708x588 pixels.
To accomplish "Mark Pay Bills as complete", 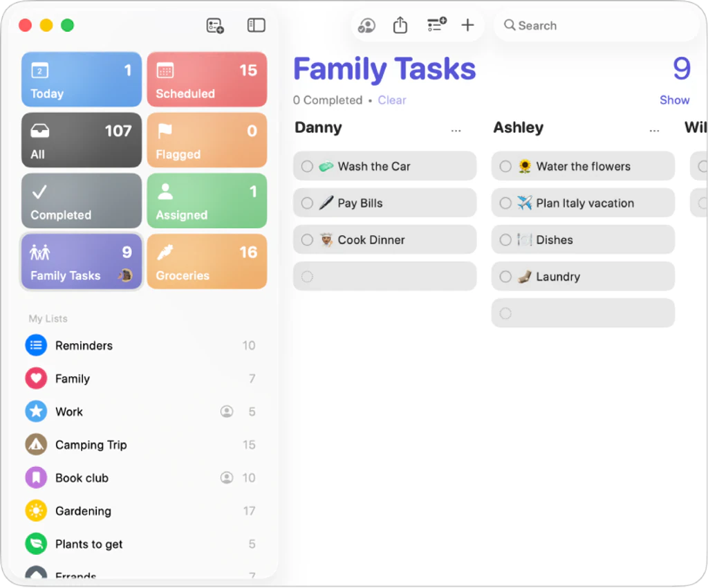I will [307, 203].
